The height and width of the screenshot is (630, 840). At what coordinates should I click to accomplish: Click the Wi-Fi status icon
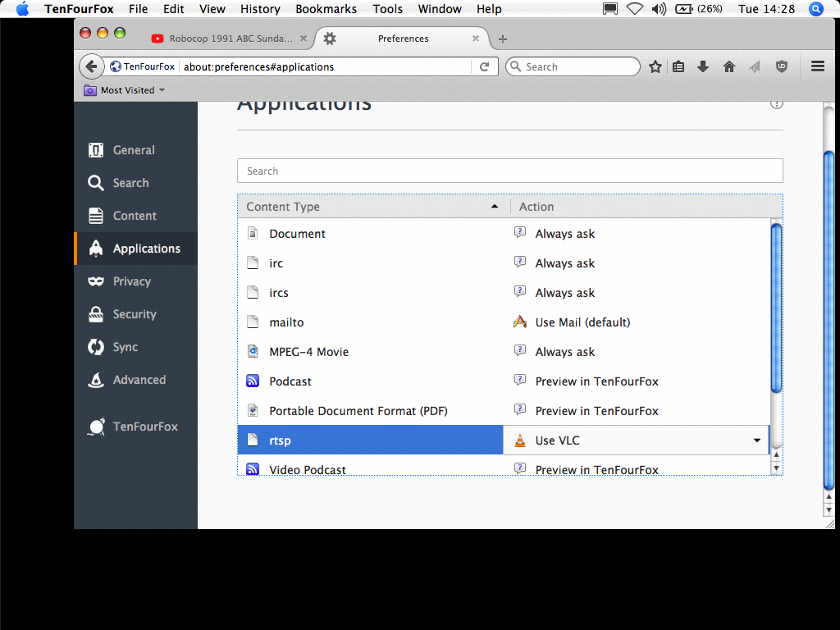pyautogui.click(x=635, y=9)
